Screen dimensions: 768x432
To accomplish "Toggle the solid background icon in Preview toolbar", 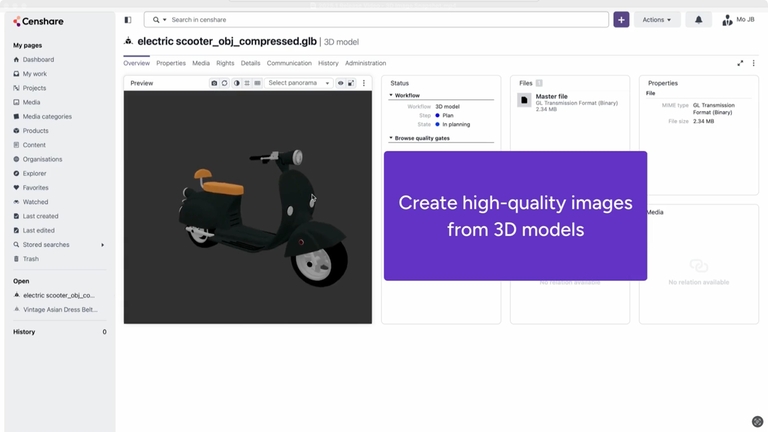I will pyautogui.click(x=257, y=83).
